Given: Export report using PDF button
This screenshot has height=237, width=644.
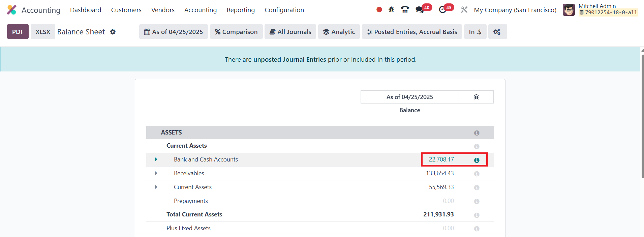Looking at the screenshot, I should coord(18,32).
